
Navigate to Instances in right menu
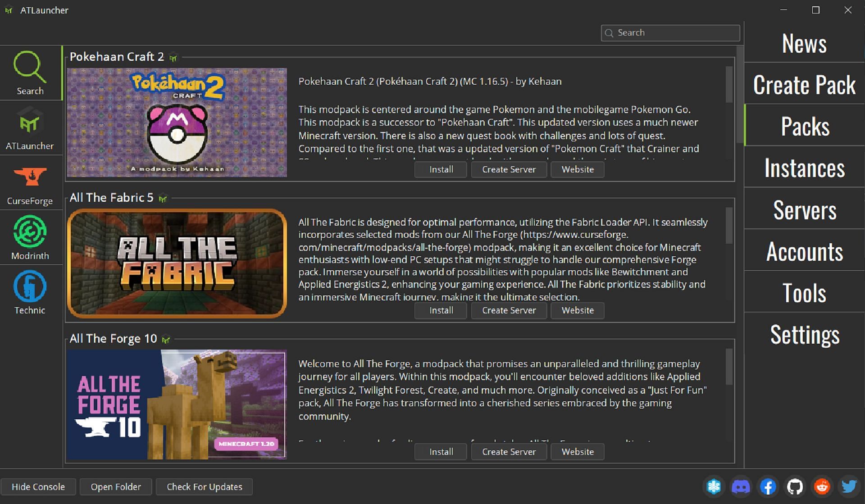(805, 168)
